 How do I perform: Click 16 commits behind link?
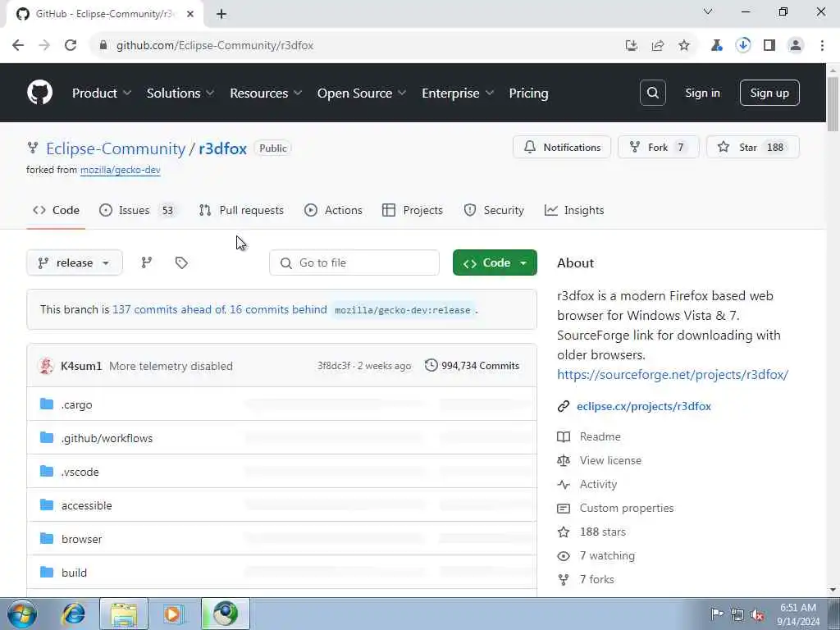coord(278,309)
